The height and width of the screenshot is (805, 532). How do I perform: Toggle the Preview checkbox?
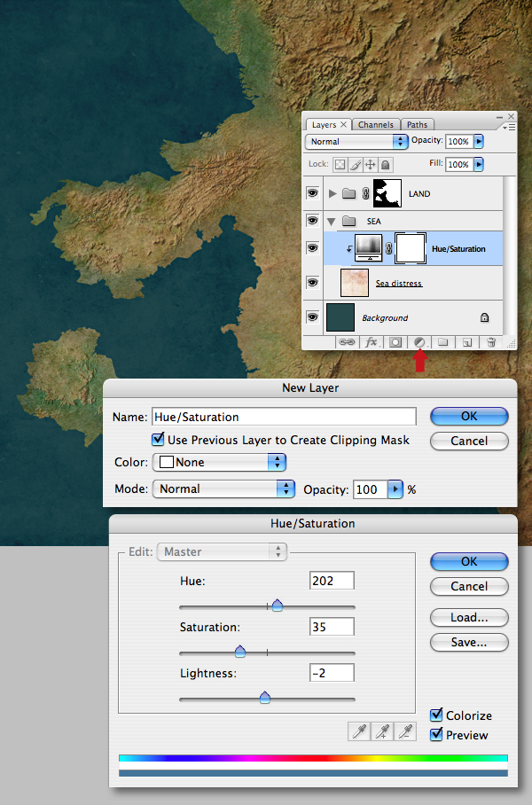436,734
